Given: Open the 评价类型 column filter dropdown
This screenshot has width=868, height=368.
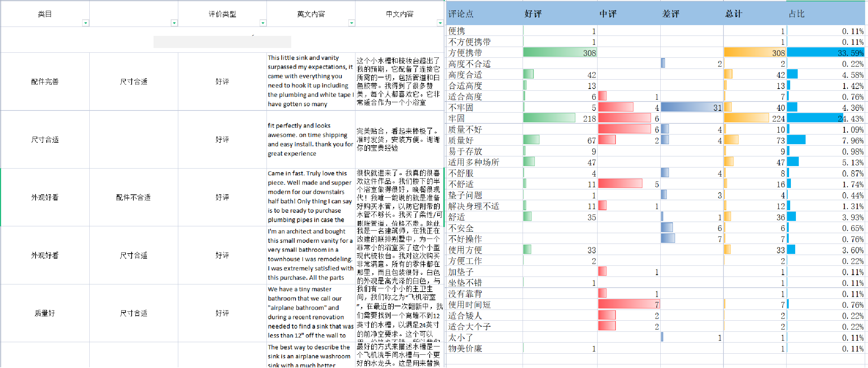Looking at the screenshot, I should tap(263, 23).
